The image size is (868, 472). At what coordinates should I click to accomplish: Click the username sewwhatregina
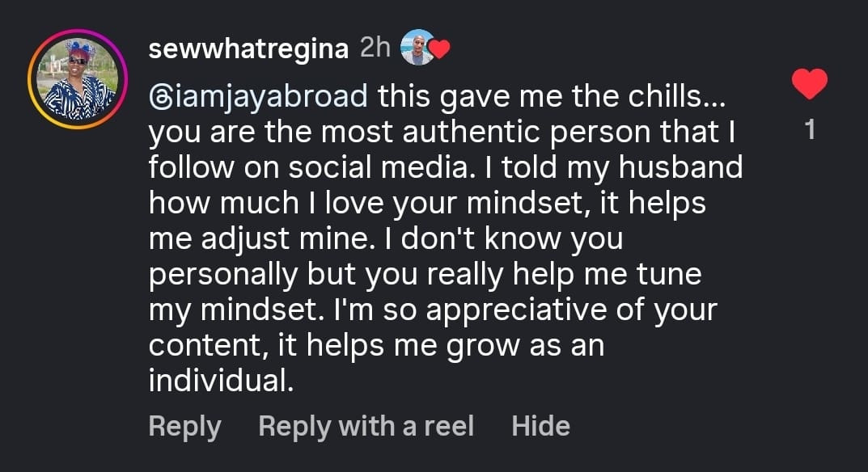tap(248, 47)
